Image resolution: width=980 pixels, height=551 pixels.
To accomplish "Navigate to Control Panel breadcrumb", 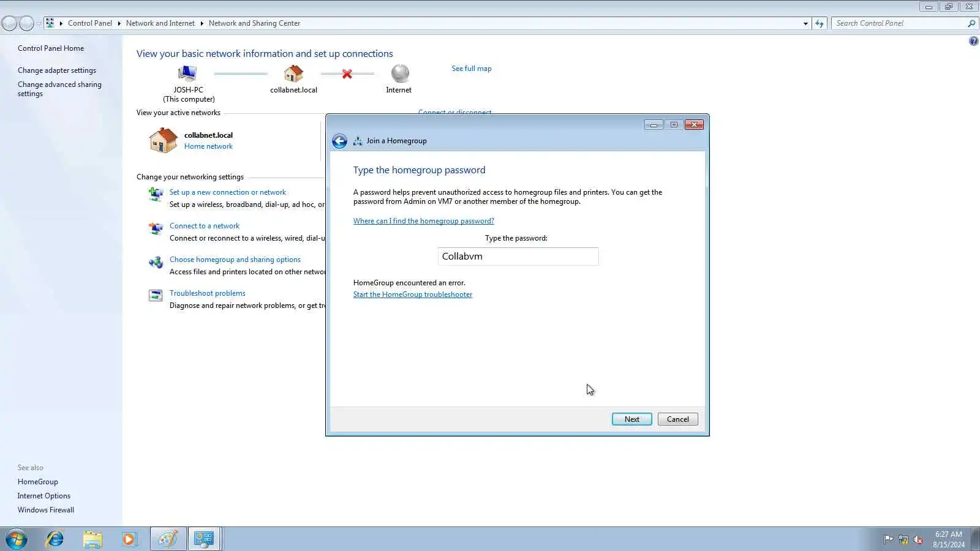I will tap(90, 23).
